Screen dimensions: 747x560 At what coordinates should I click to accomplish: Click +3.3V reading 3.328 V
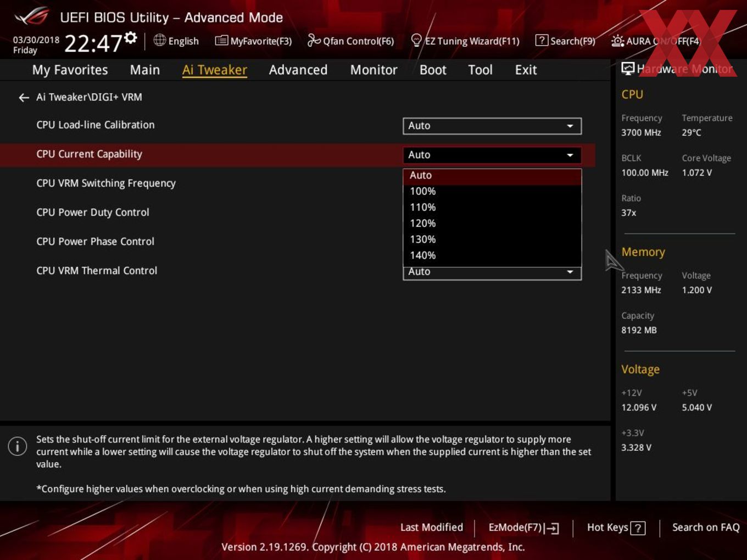636,447
